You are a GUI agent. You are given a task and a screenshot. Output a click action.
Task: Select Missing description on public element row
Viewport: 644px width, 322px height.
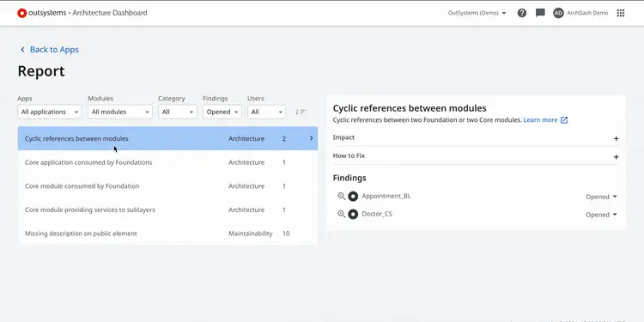tap(167, 234)
